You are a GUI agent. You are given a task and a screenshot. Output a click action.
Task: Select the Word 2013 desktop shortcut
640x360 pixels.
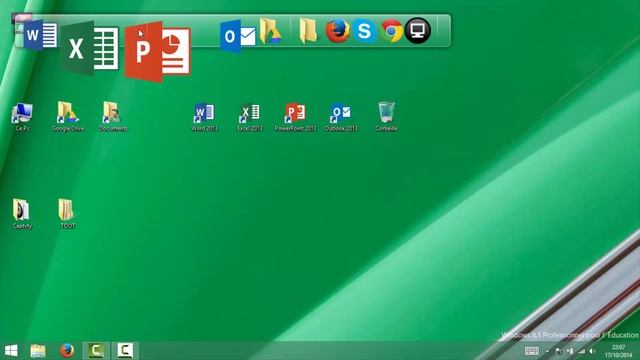tap(204, 118)
